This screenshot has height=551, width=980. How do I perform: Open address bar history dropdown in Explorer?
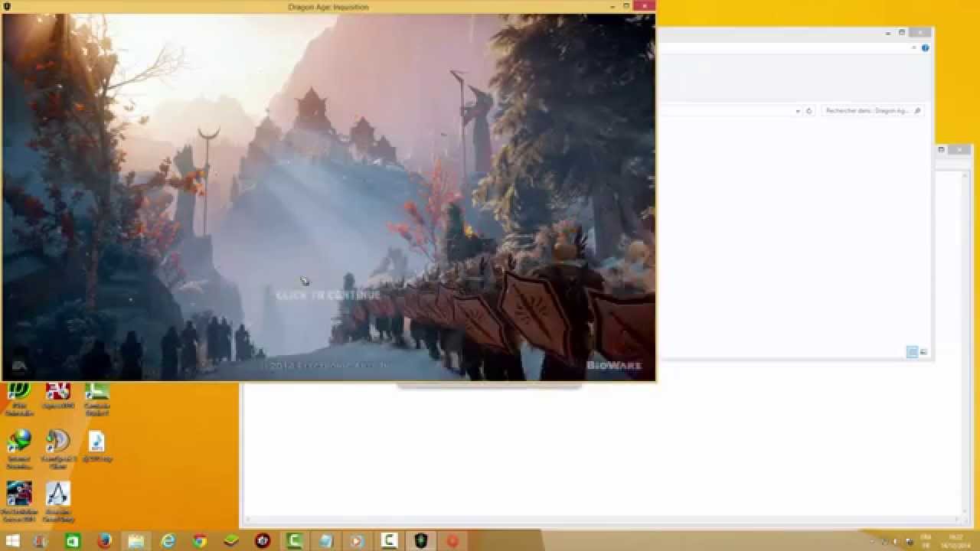point(798,111)
